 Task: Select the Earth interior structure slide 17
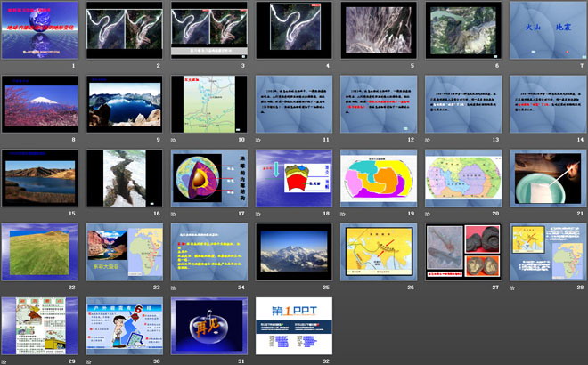pos(208,177)
